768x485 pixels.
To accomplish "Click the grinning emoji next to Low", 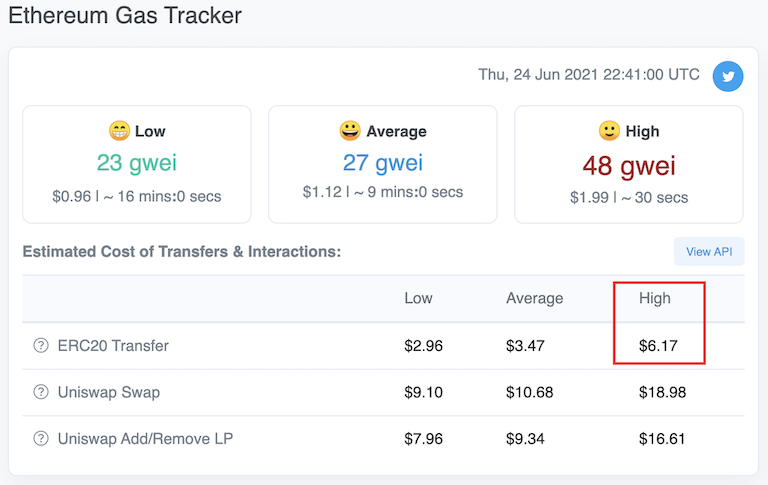I will pos(119,131).
